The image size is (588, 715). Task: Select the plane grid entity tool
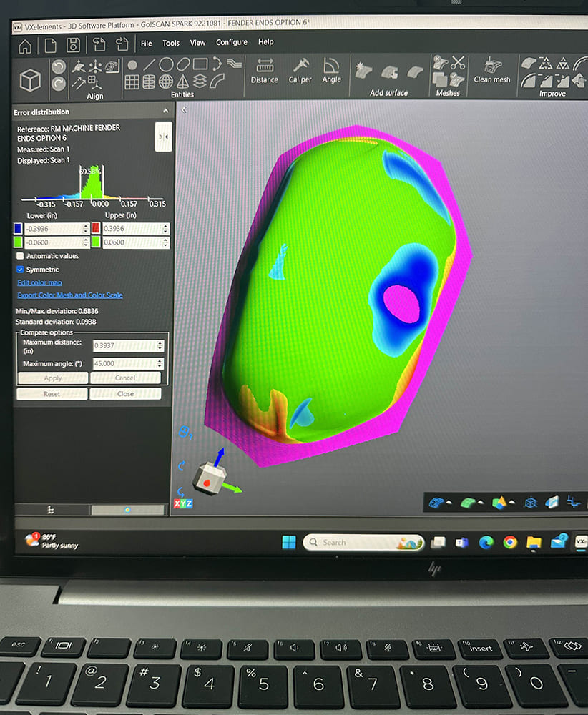[132, 82]
